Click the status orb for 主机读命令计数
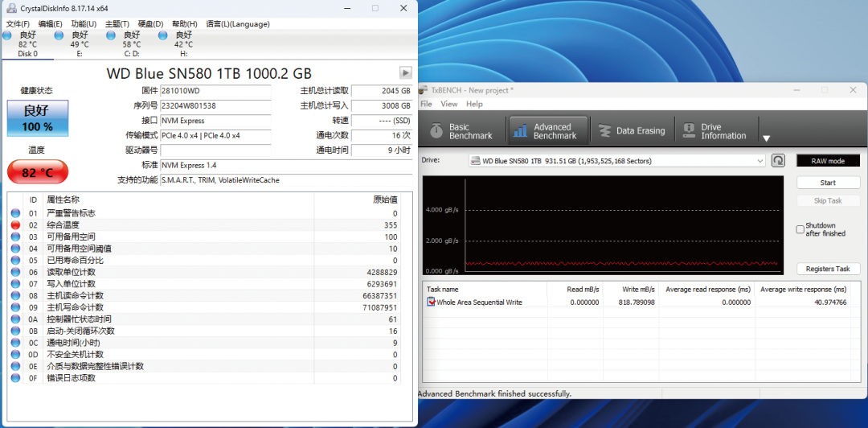The image size is (868, 428). coord(15,295)
